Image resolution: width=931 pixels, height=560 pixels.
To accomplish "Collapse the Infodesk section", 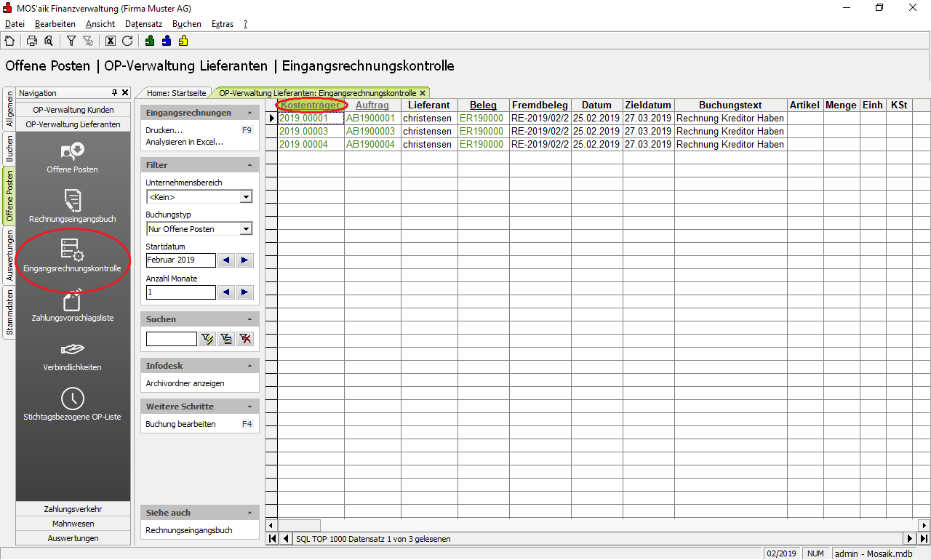I will [x=250, y=366].
